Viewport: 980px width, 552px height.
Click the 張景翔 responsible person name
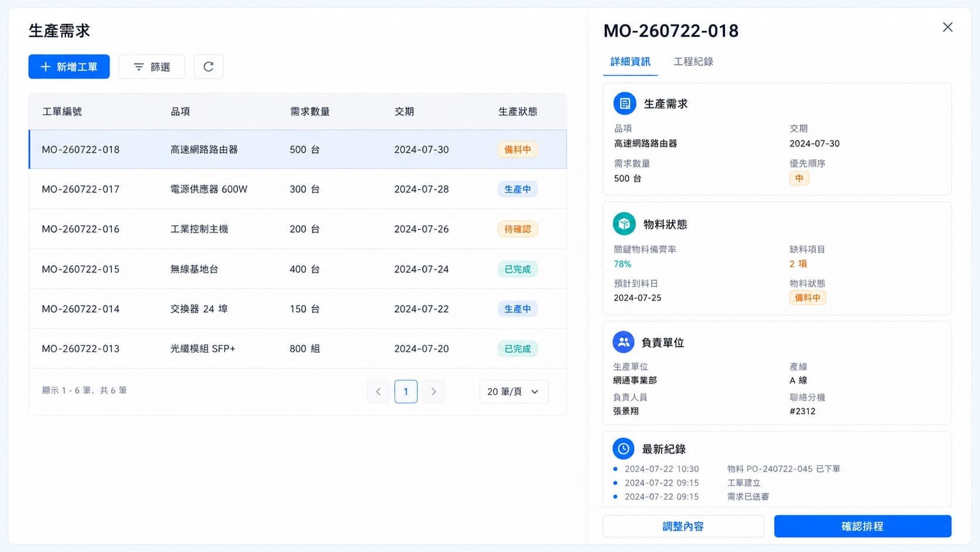(x=626, y=411)
